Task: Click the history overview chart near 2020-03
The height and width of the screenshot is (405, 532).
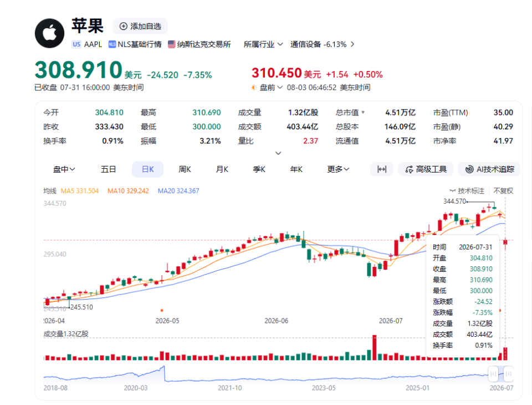Action: coord(136,375)
